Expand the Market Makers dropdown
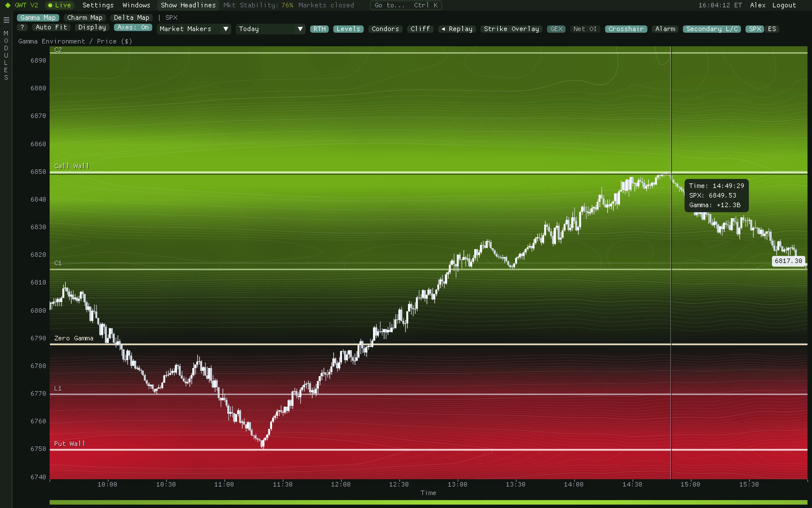This screenshot has width=812, height=508. point(194,29)
